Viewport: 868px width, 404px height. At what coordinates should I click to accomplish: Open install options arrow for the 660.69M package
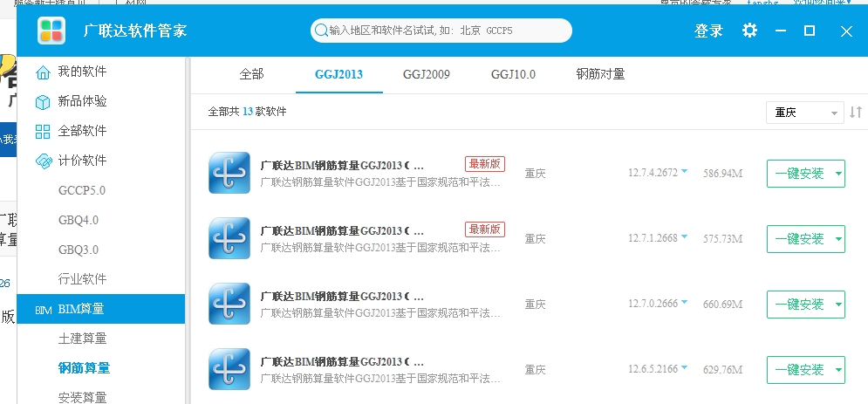(x=838, y=305)
